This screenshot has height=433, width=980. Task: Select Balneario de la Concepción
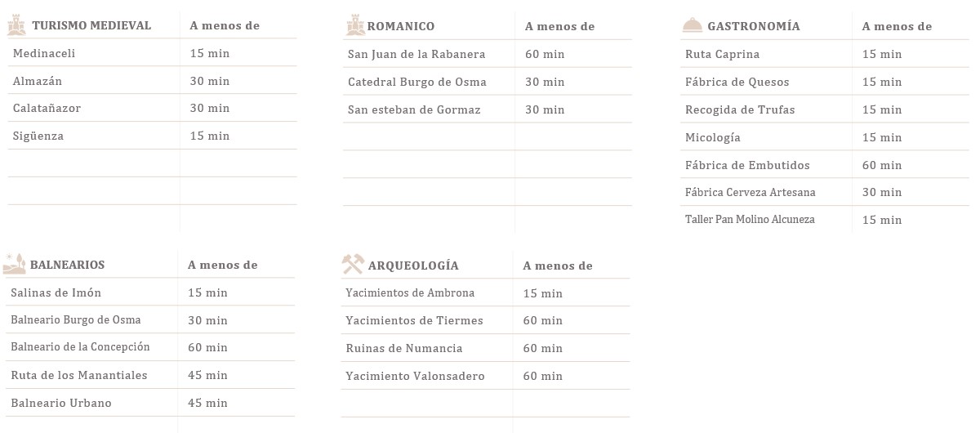[81, 347]
